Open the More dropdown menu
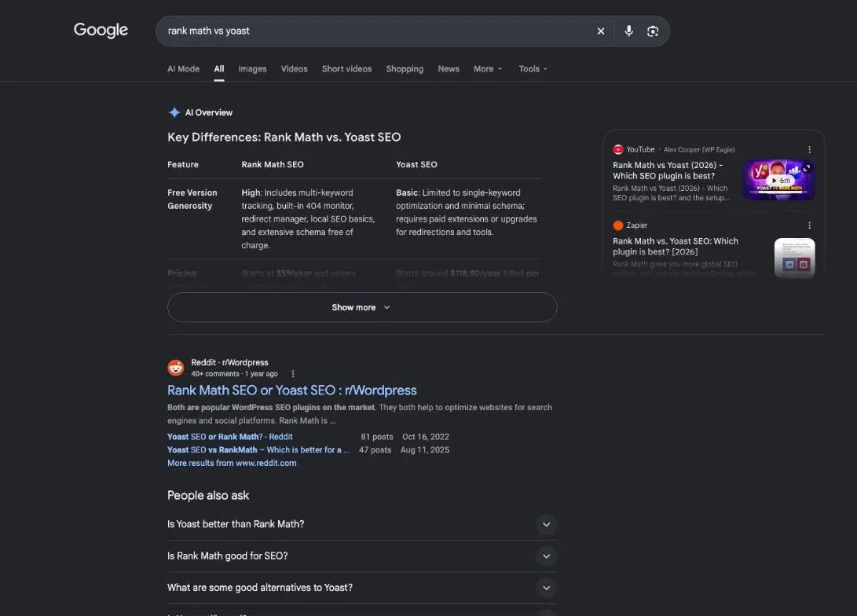The height and width of the screenshot is (616, 857). click(488, 69)
